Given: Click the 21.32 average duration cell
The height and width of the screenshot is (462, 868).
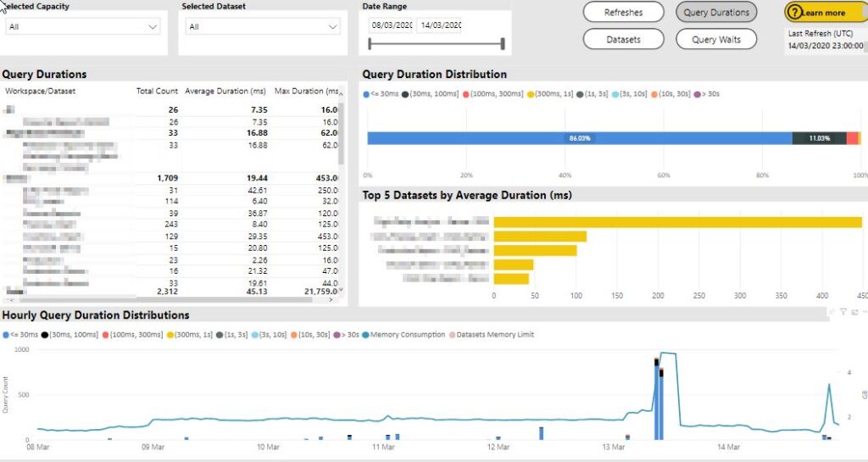Looking at the screenshot, I should pyautogui.click(x=258, y=271).
